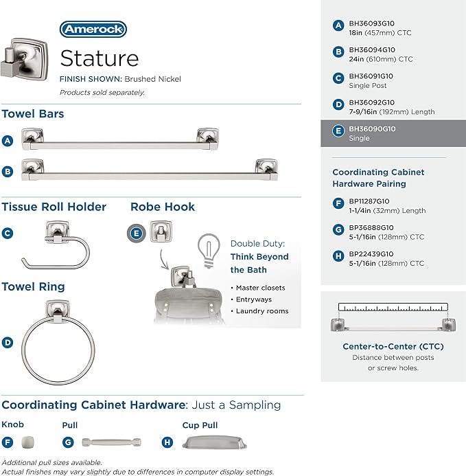Select the highlighted E robe hook marker
Screen dimensions: 466x476
pyautogui.click(x=136, y=234)
